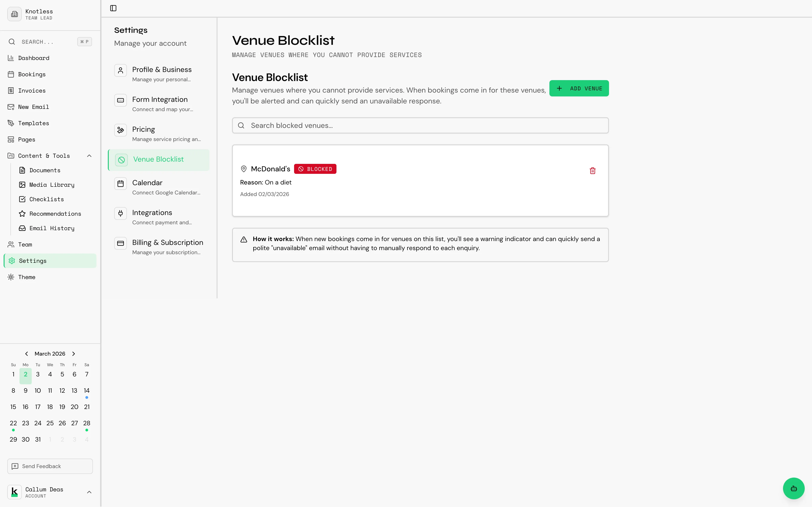This screenshot has width=812, height=507.
Task: Expand the Callum Deas account menu
Action: 89,492
